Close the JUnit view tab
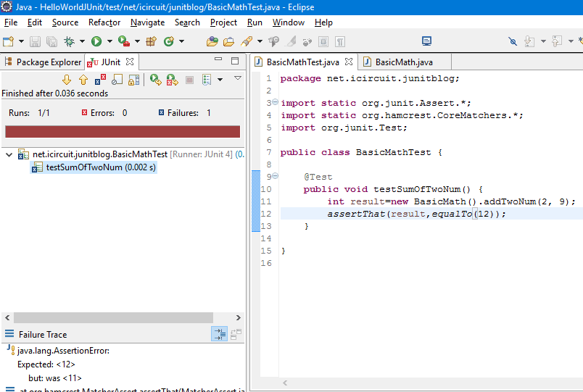 tap(129, 62)
